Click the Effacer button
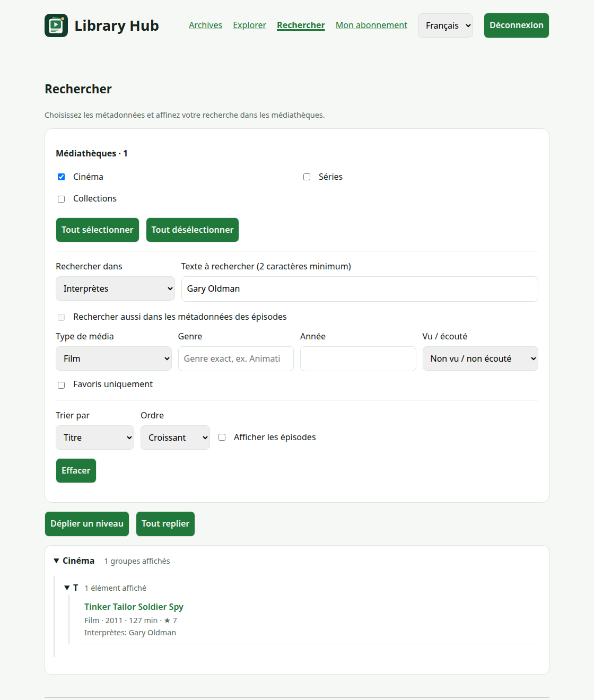The image size is (594, 700). point(76,470)
